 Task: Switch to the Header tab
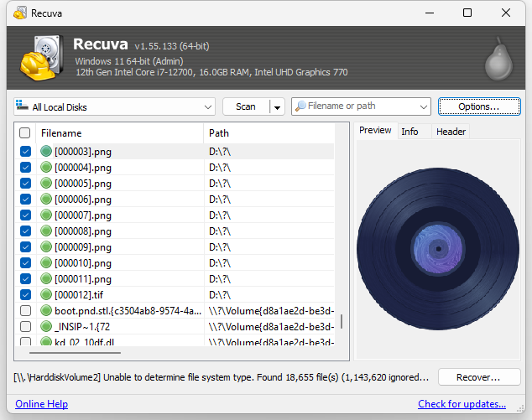[x=451, y=132]
